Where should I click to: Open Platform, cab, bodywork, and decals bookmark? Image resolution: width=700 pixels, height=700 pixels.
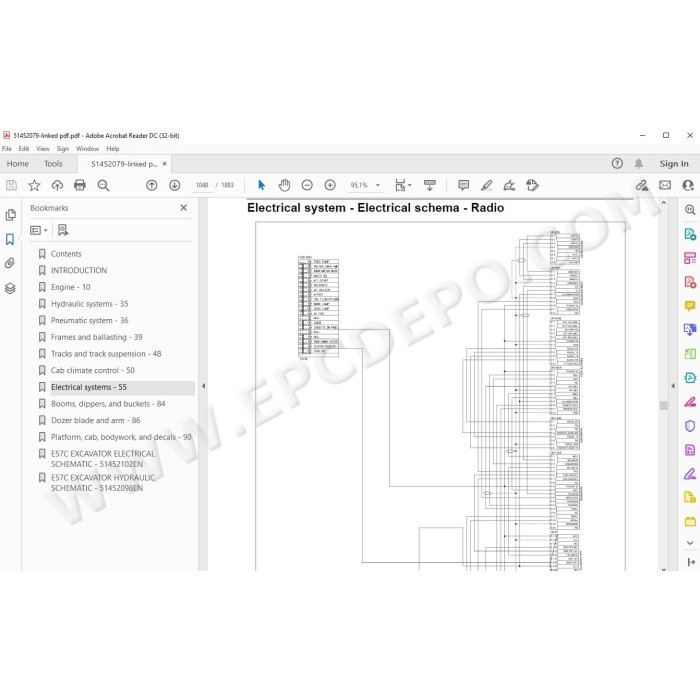point(121,437)
